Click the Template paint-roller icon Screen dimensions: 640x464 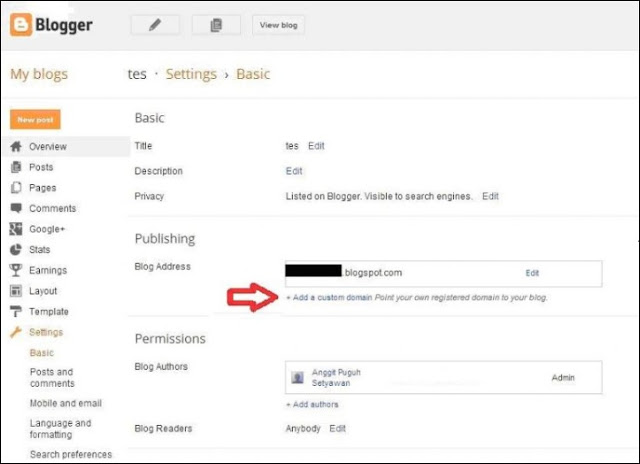coord(16,311)
